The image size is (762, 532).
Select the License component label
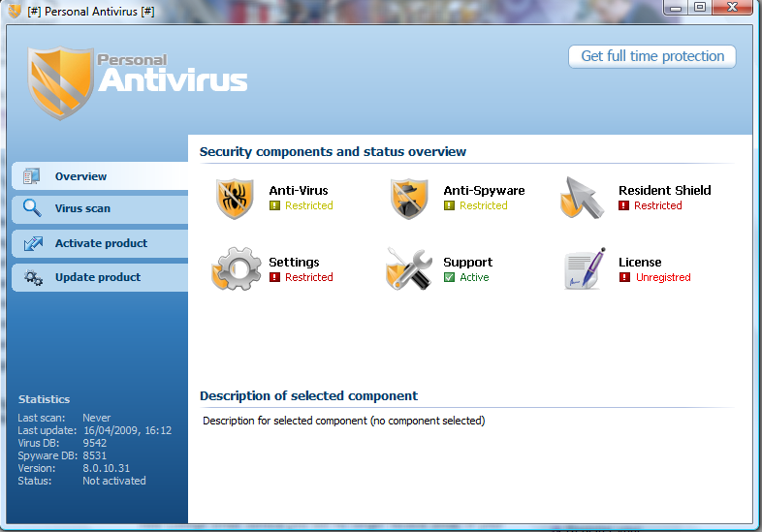[640, 263]
